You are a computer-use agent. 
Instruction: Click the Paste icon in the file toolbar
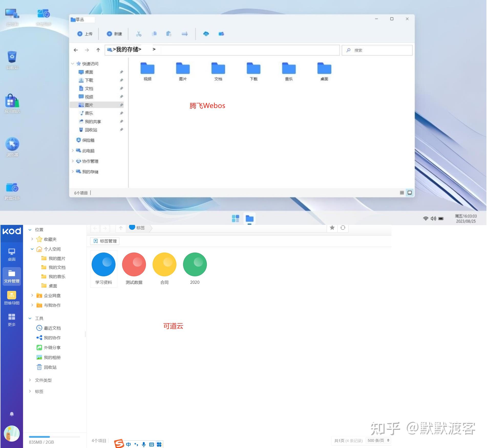pyautogui.click(x=169, y=34)
